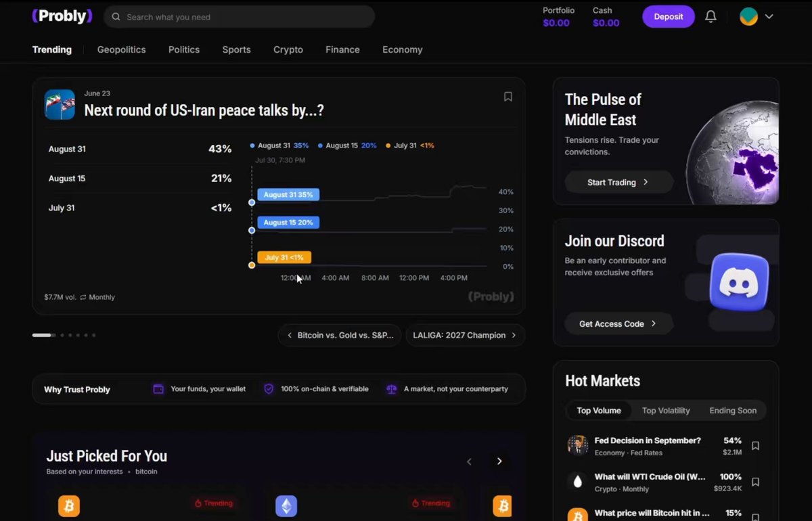Open the Crypto tab
This screenshot has height=521, width=812.
pos(288,49)
